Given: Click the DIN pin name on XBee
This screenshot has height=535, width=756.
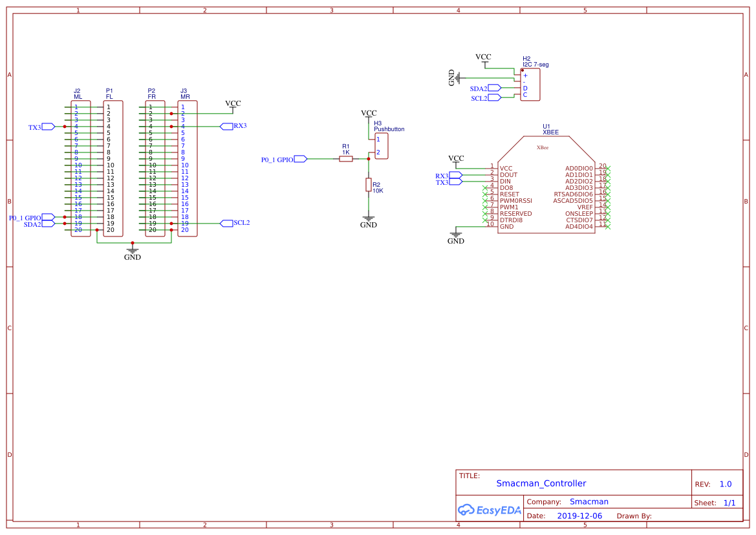Looking at the screenshot, I should click(x=505, y=182).
